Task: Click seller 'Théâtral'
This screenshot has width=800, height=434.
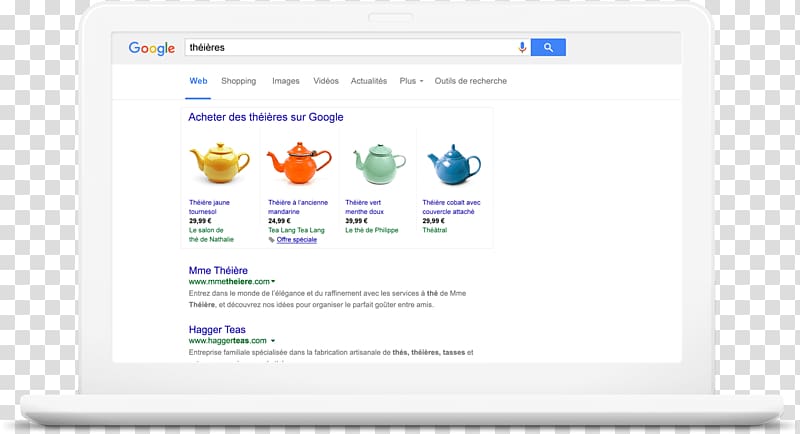Action: click(x=435, y=231)
